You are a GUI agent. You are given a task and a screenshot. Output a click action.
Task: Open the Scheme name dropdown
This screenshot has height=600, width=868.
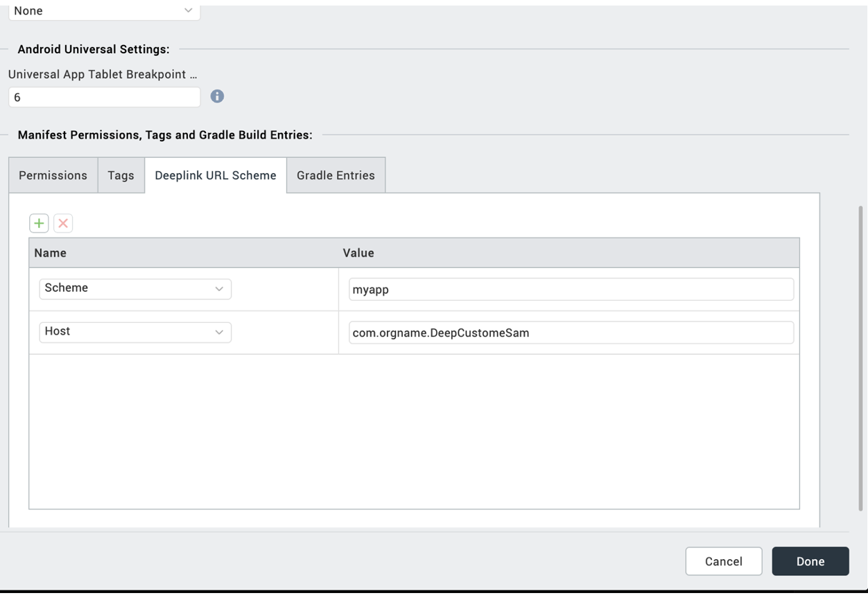(x=135, y=289)
